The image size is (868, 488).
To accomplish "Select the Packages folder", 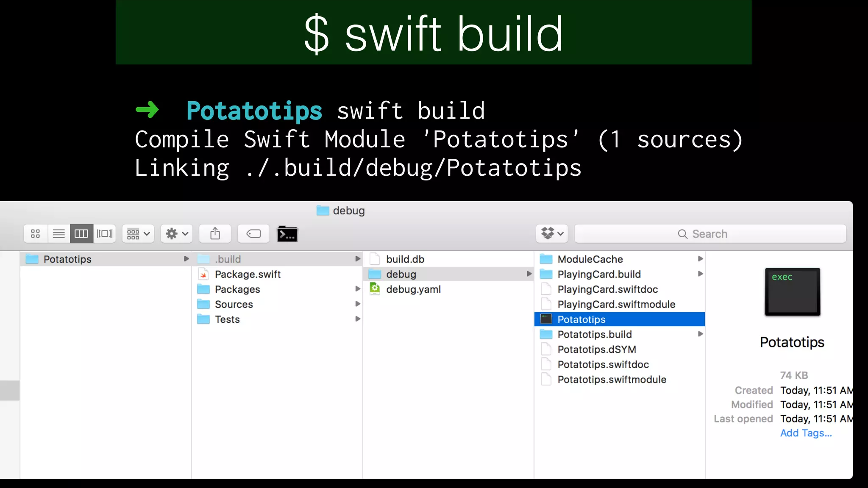I will [277, 289].
